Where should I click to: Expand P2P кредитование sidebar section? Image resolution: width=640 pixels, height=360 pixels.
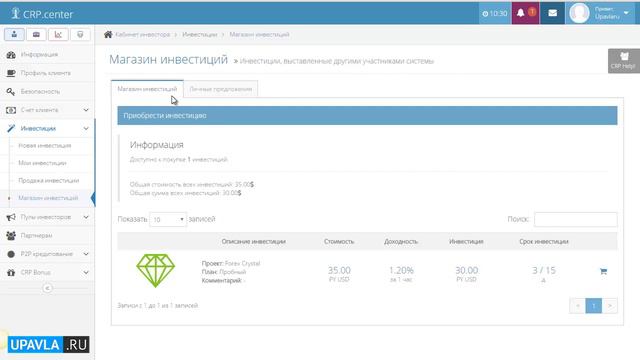[47, 254]
